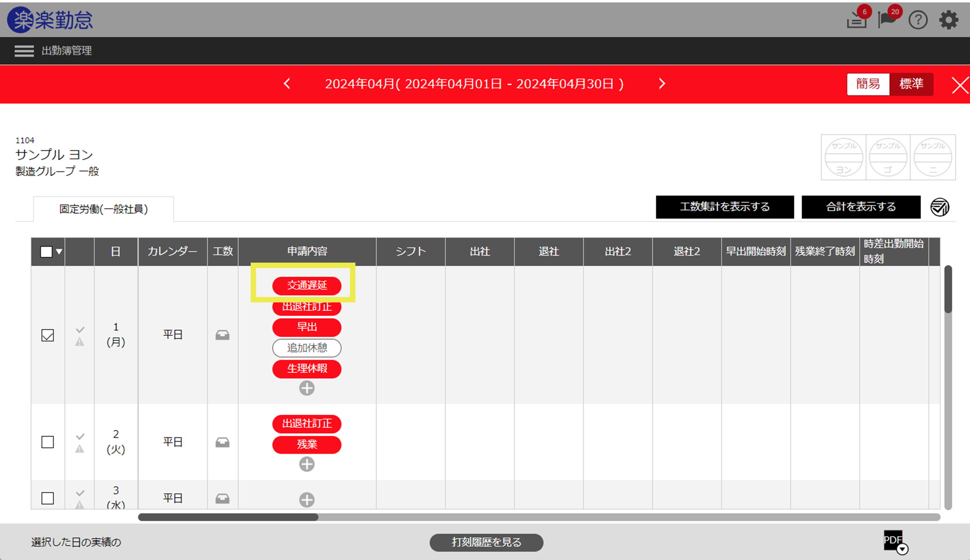Click the 出社 column header
The image size is (970, 560).
(x=480, y=252)
